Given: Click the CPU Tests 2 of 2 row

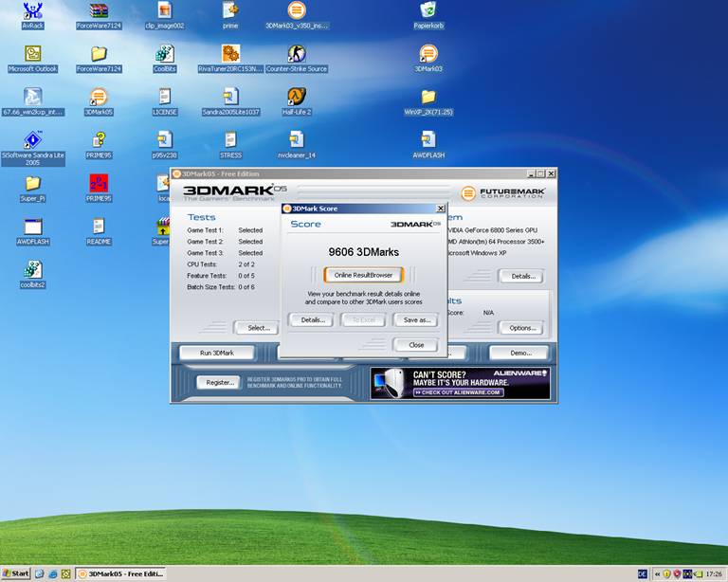Looking at the screenshot, I should coord(221,264).
